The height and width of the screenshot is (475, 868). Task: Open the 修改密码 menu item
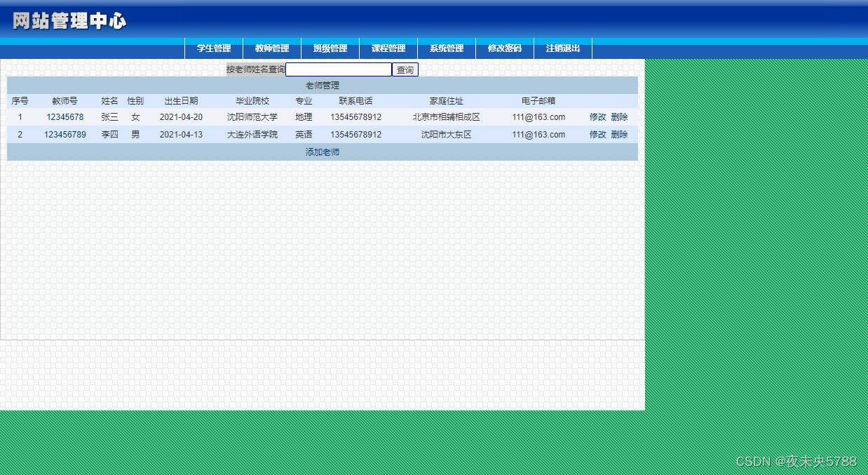coord(505,48)
